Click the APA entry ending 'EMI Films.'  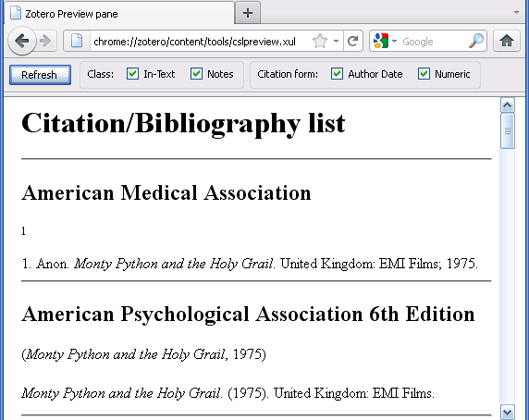click(228, 393)
